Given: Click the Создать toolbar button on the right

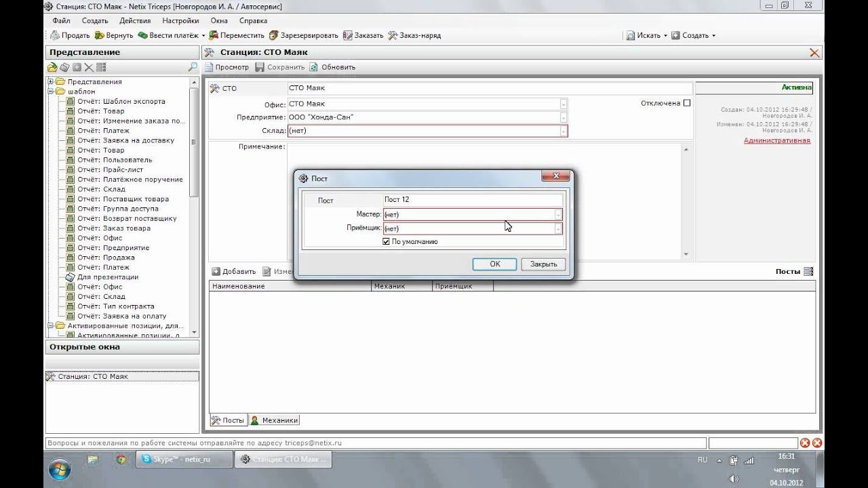Looking at the screenshot, I should click(690, 35).
